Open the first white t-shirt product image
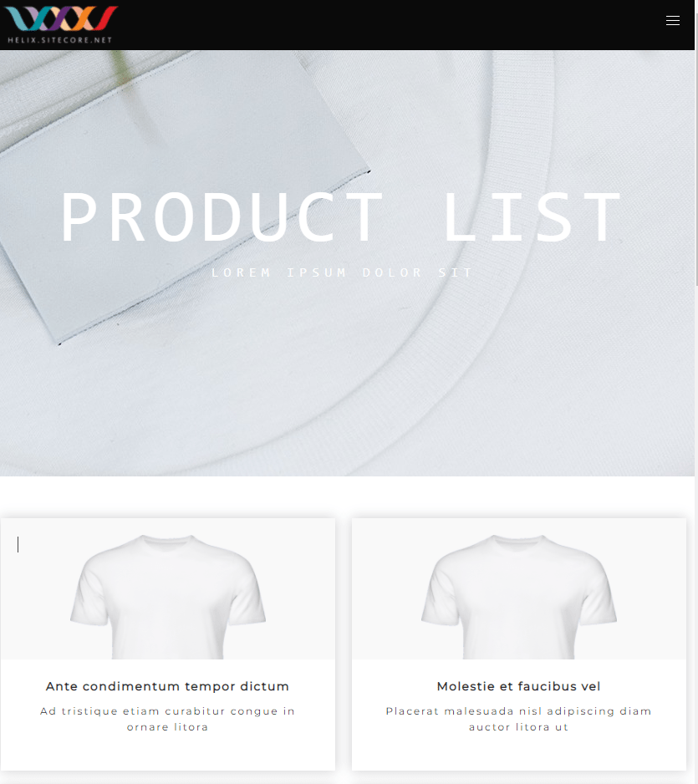 (168, 589)
